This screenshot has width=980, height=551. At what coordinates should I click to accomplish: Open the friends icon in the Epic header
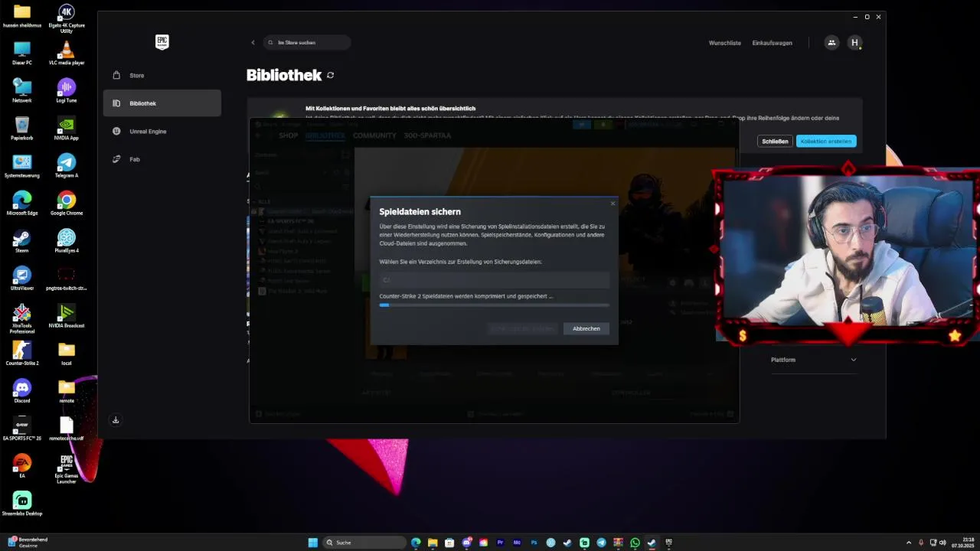tap(831, 43)
